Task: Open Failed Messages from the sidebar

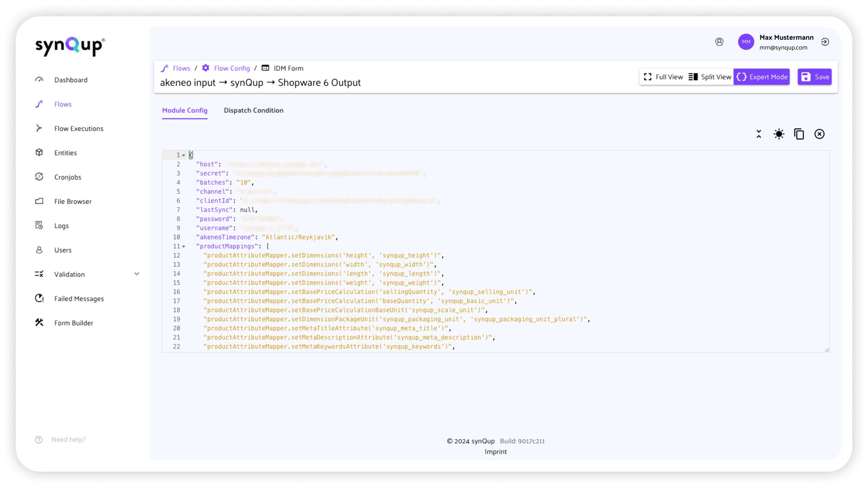Action: 79,299
